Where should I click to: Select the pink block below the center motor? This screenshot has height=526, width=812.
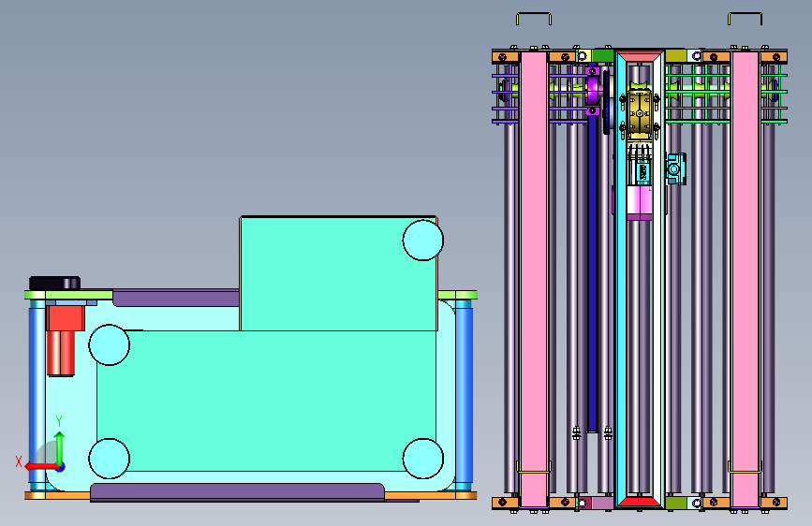point(640,203)
